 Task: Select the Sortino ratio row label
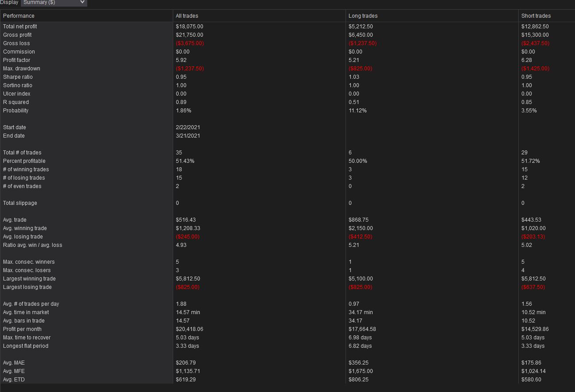point(18,85)
